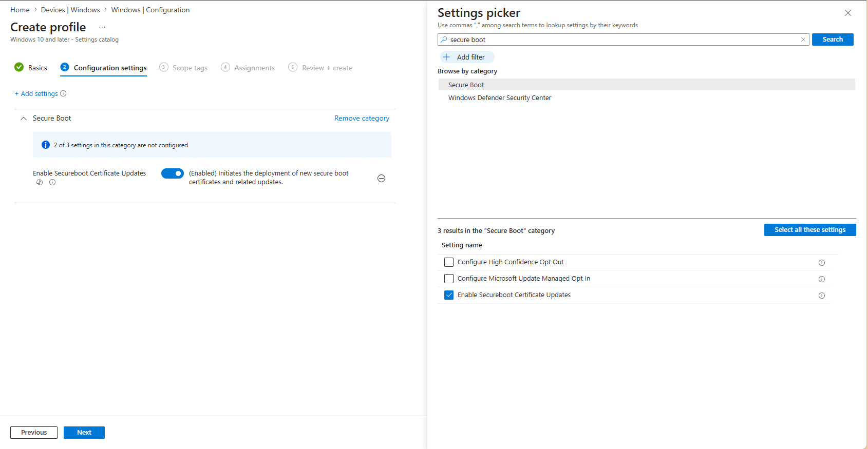Close the Settings picker panel

tap(847, 13)
